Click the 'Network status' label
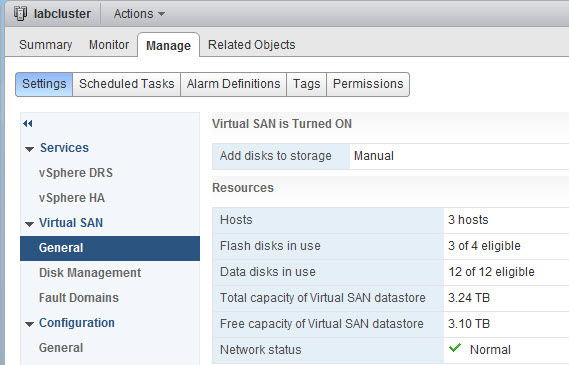Screen dimensions: 569x365 pos(261,350)
